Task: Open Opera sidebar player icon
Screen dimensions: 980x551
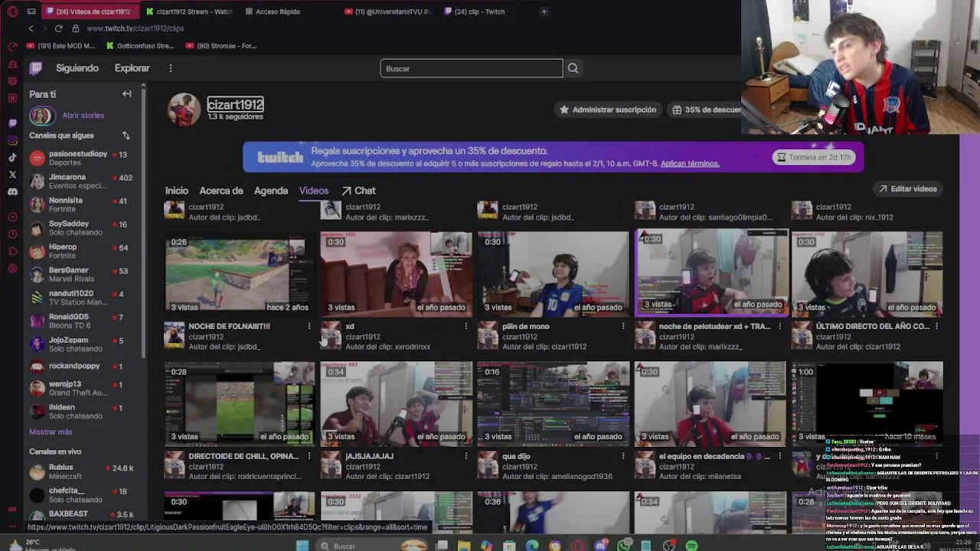Action: coord(12,217)
